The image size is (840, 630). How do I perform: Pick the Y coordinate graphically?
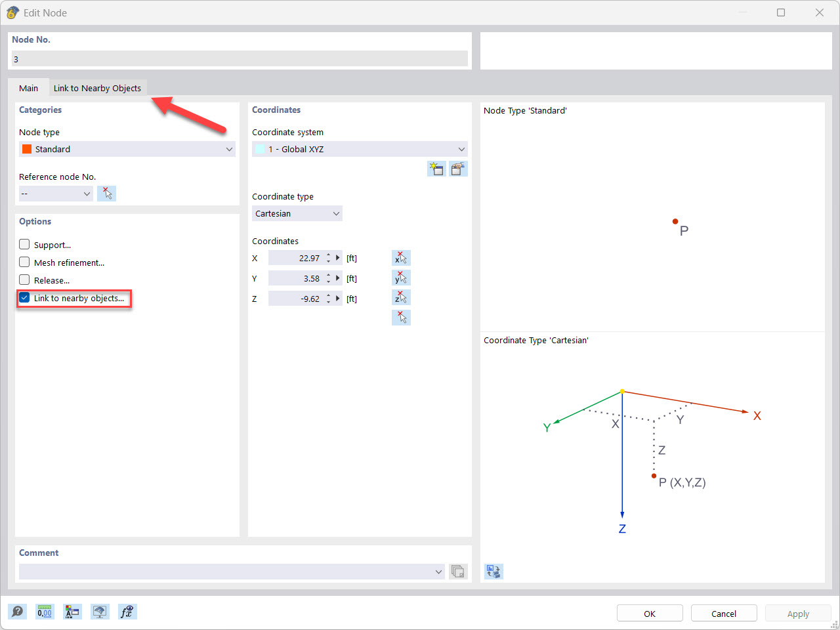pyautogui.click(x=401, y=277)
